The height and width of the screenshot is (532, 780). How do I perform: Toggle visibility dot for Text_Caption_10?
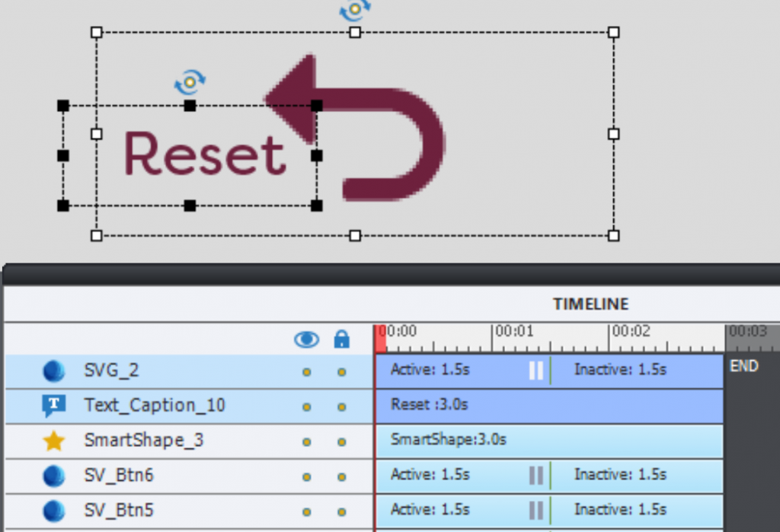click(305, 406)
